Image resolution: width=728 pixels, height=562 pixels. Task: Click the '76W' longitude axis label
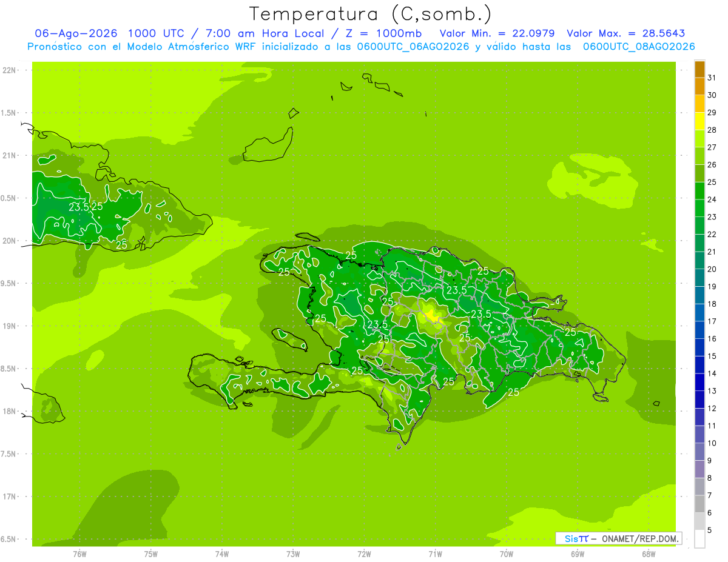coord(79,554)
